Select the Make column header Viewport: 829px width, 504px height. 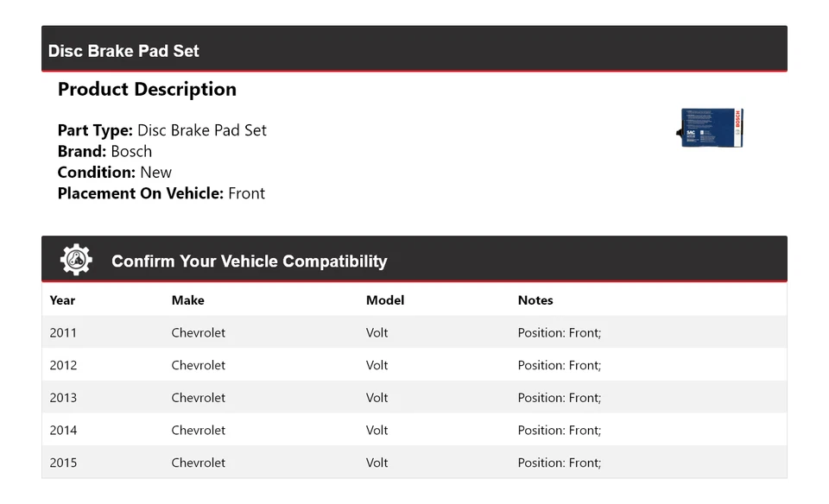tap(187, 300)
